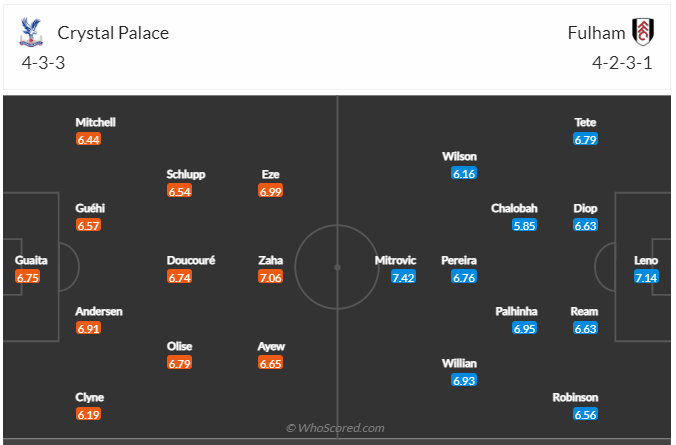Click the Fulham club crest
676x445 pixels.
[x=643, y=33]
